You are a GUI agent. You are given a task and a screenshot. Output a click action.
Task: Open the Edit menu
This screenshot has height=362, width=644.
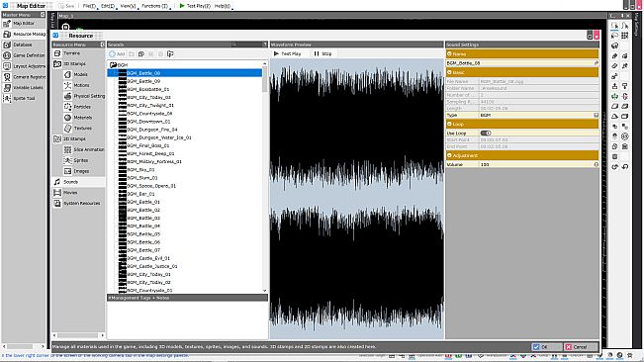tap(108, 6)
